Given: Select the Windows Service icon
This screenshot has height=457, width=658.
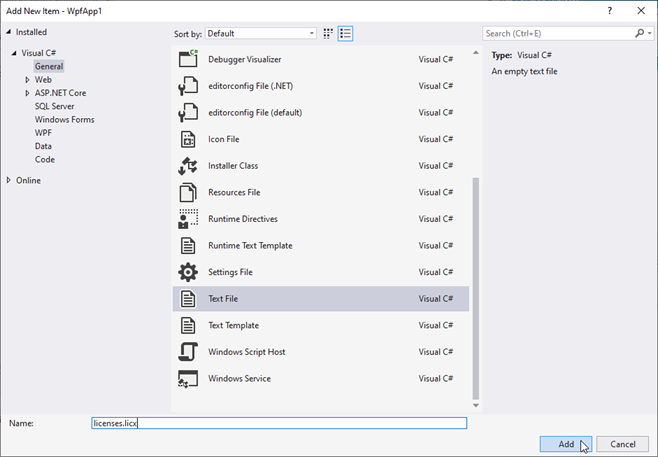Looking at the screenshot, I should click(x=188, y=379).
